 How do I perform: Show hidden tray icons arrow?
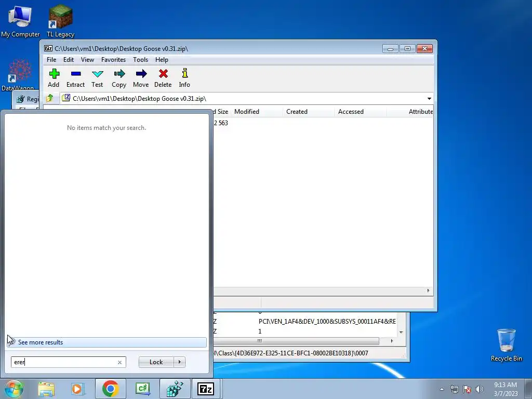coord(442,389)
